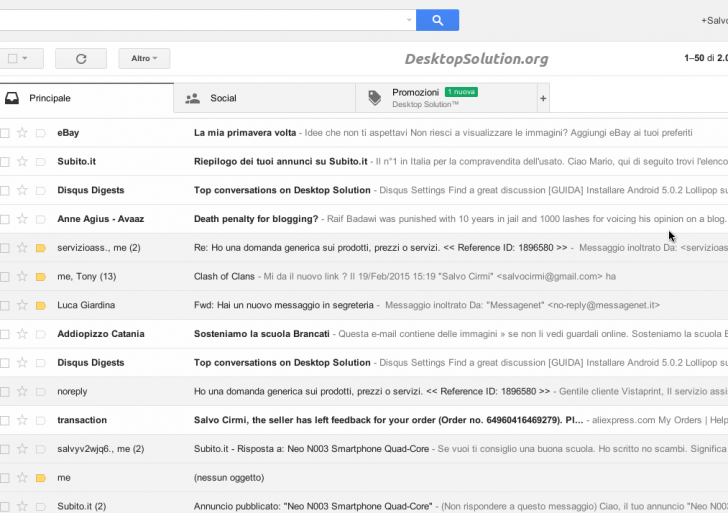Star the Anne Agius - Avaaz email
Screen dimensions: 728x513
click(22, 219)
